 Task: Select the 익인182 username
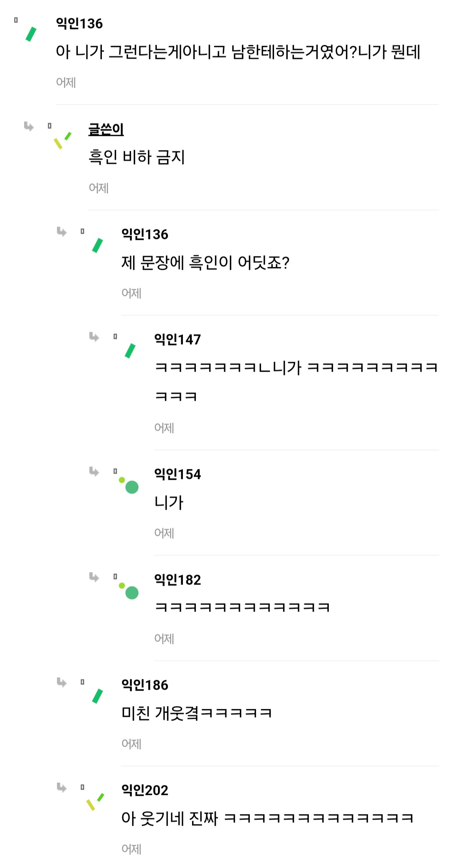pos(178,580)
